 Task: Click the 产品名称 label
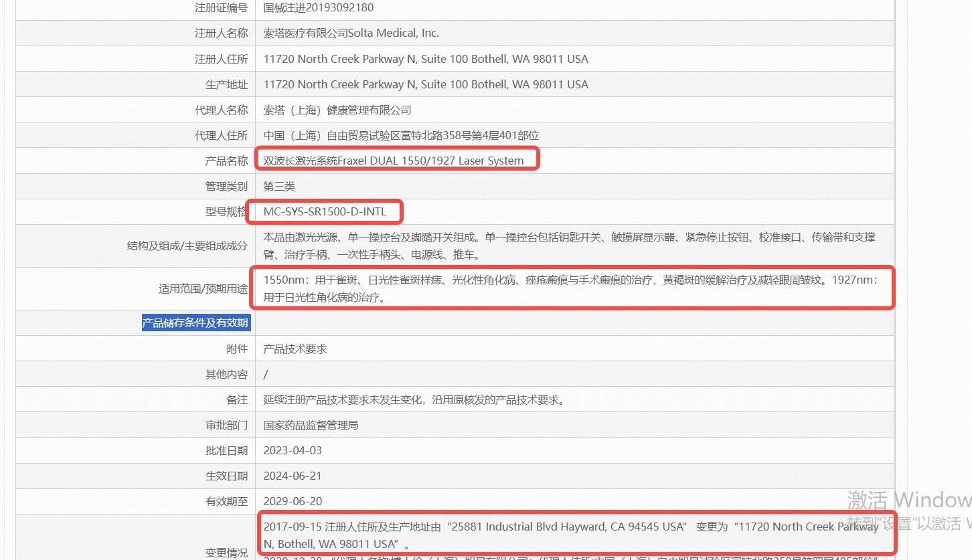[226, 161]
